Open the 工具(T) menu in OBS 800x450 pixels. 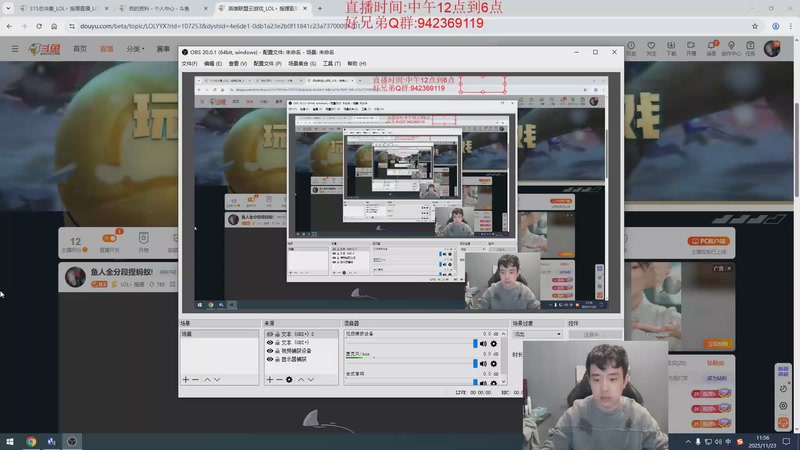pos(332,64)
